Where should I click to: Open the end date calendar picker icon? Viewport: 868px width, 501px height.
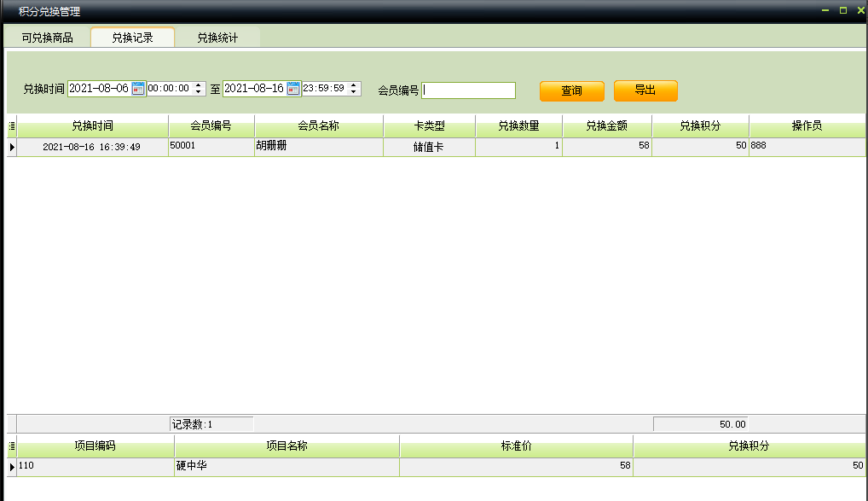click(x=293, y=89)
